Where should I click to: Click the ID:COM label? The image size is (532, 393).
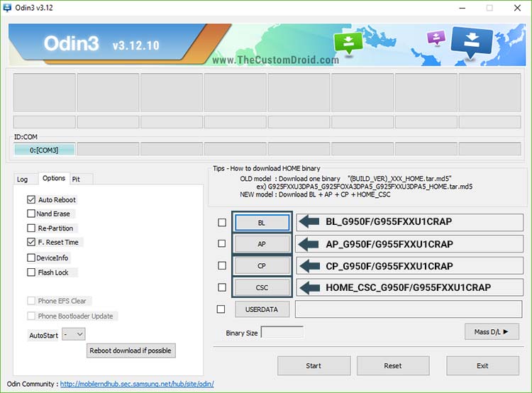point(26,137)
